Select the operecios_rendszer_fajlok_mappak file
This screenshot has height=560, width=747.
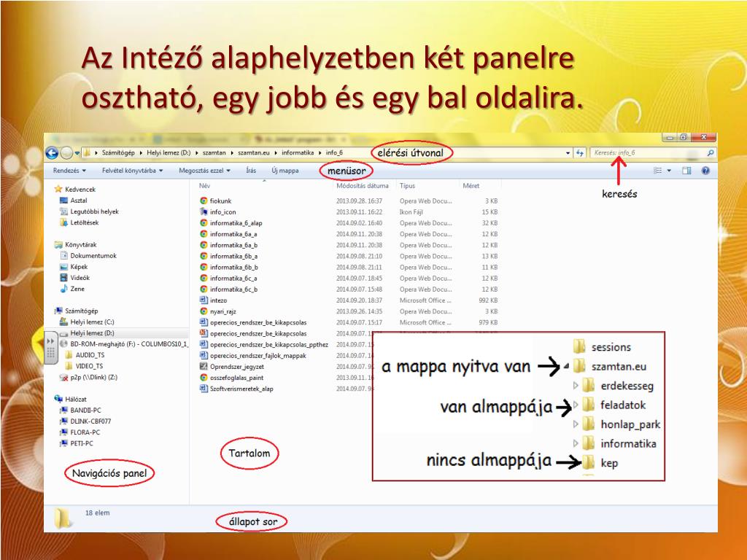click(258, 355)
